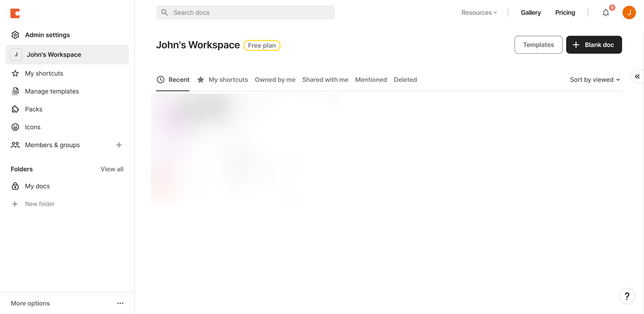Viewport: 644px width, 314px height.
Task: Switch to the Mentioned tab
Action: tap(371, 80)
